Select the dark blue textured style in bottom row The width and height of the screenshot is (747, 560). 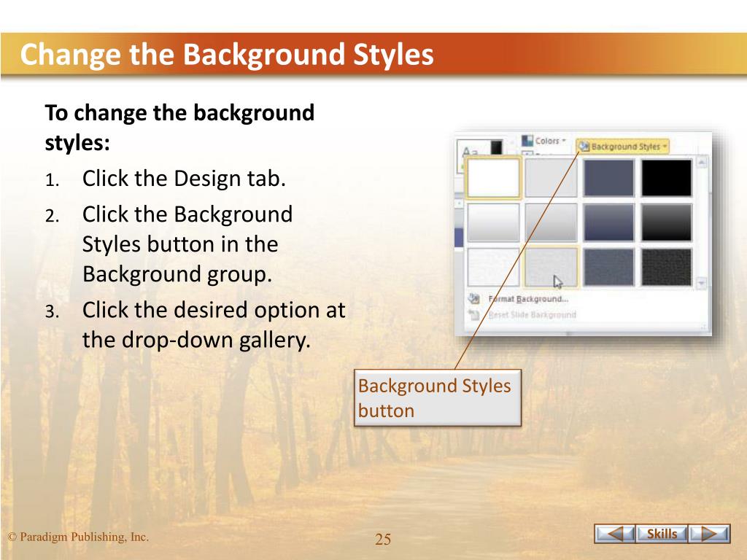(x=609, y=267)
